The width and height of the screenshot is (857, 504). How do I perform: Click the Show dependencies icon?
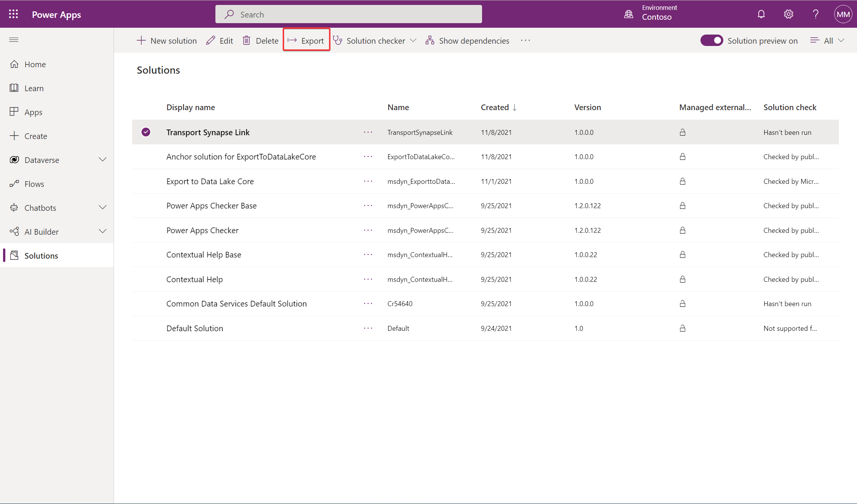click(430, 40)
